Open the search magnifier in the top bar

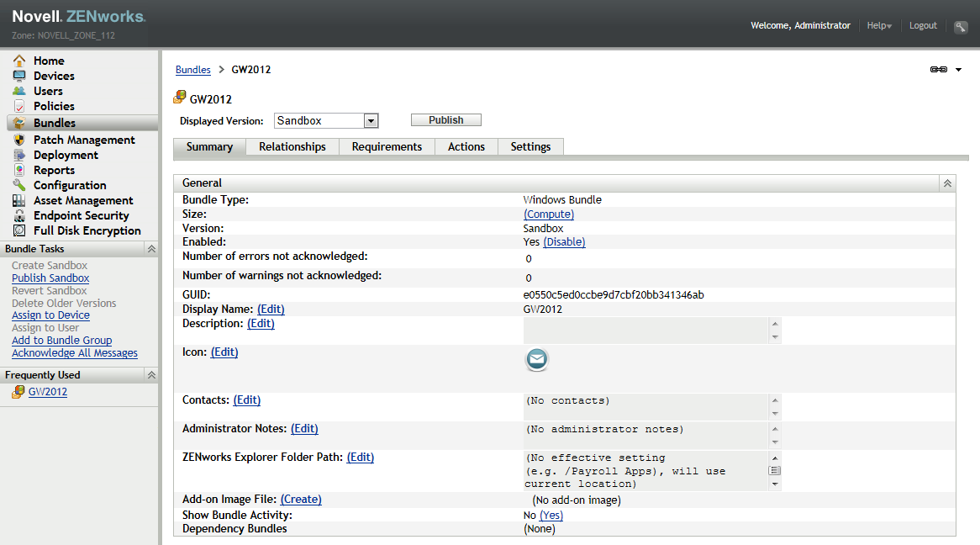(961, 26)
